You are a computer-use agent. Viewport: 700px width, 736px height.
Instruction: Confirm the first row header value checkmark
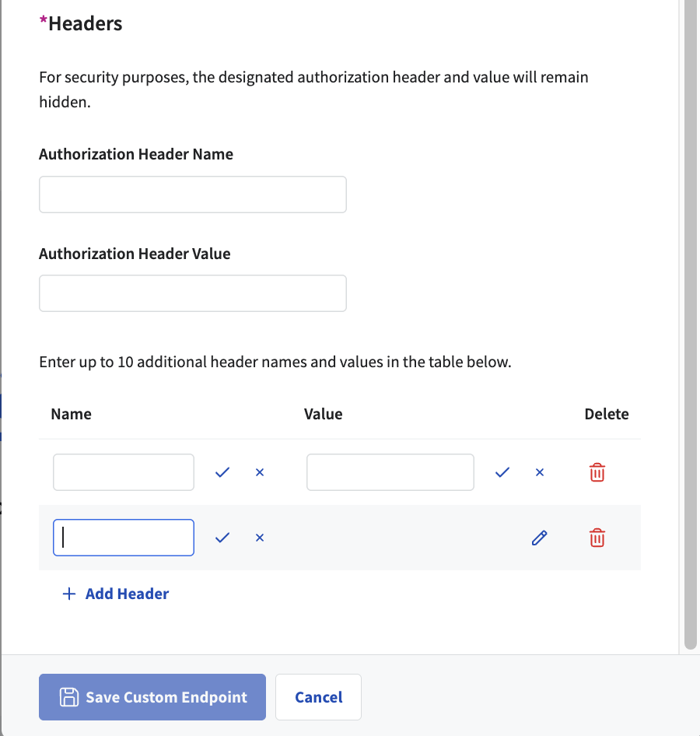coord(502,472)
